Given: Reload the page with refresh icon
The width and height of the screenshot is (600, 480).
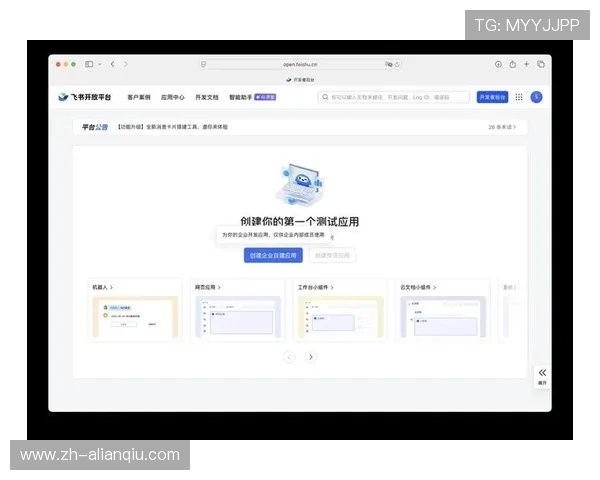Looking at the screenshot, I should click(397, 64).
